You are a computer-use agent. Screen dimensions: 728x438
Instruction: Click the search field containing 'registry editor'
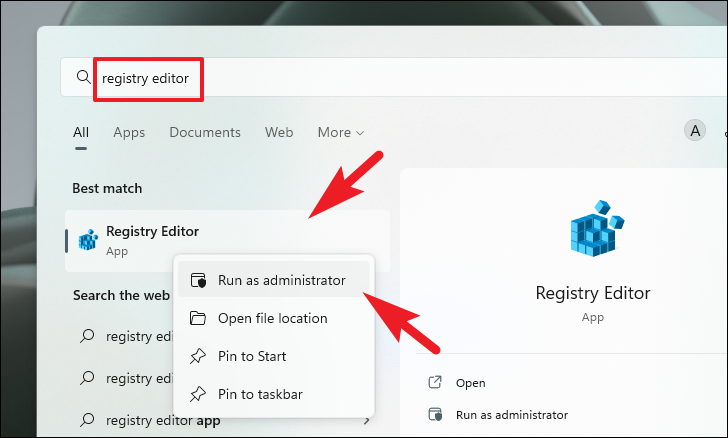click(395, 77)
